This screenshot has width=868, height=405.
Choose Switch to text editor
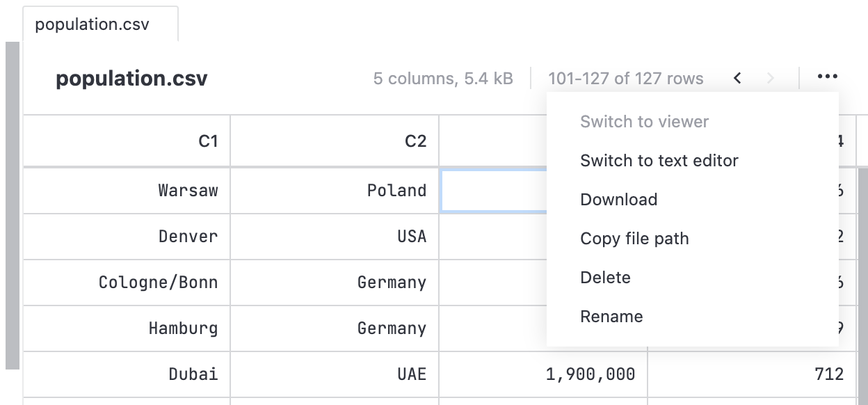click(x=659, y=160)
